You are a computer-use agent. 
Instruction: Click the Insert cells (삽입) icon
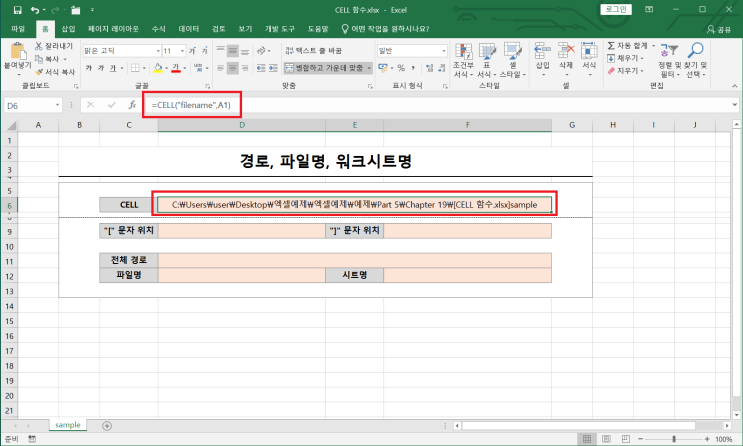(x=543, y=51)
